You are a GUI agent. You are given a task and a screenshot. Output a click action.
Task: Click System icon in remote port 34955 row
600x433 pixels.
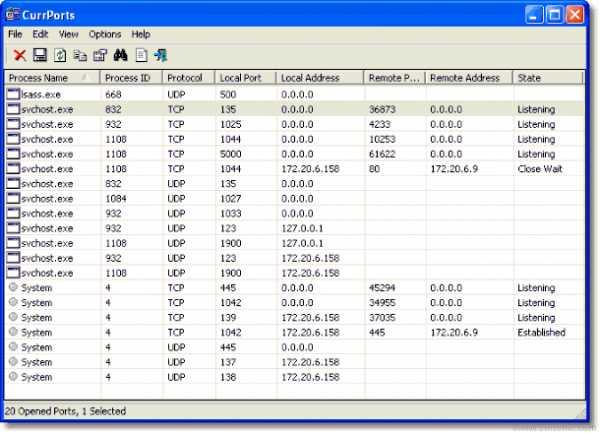(13, 302)
